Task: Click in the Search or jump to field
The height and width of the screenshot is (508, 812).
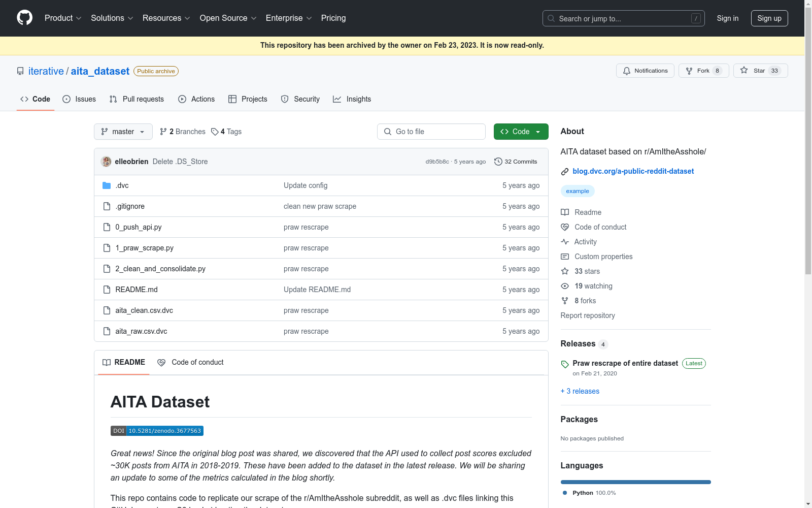Action: [x=624, y=18]
